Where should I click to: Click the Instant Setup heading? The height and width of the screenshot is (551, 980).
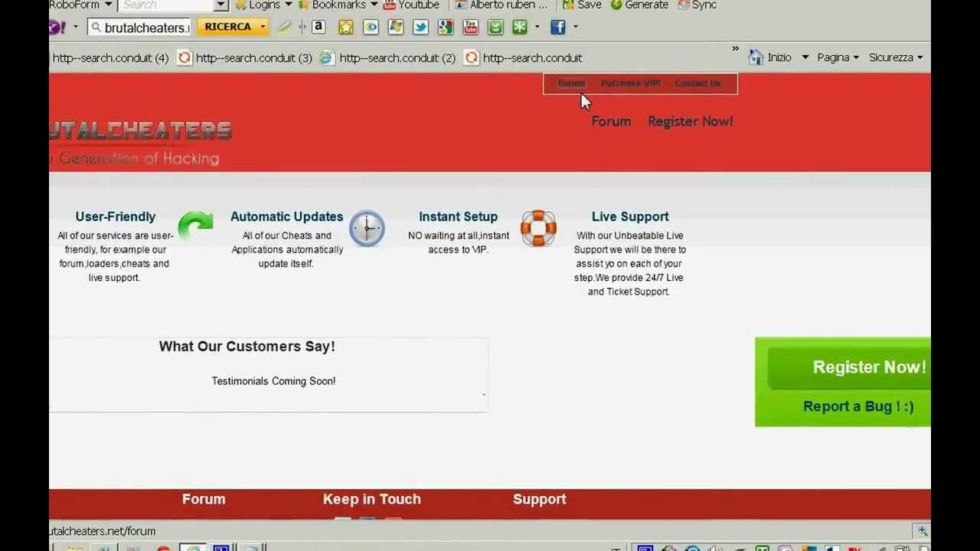pyautogui.click(x=458, y=217)
